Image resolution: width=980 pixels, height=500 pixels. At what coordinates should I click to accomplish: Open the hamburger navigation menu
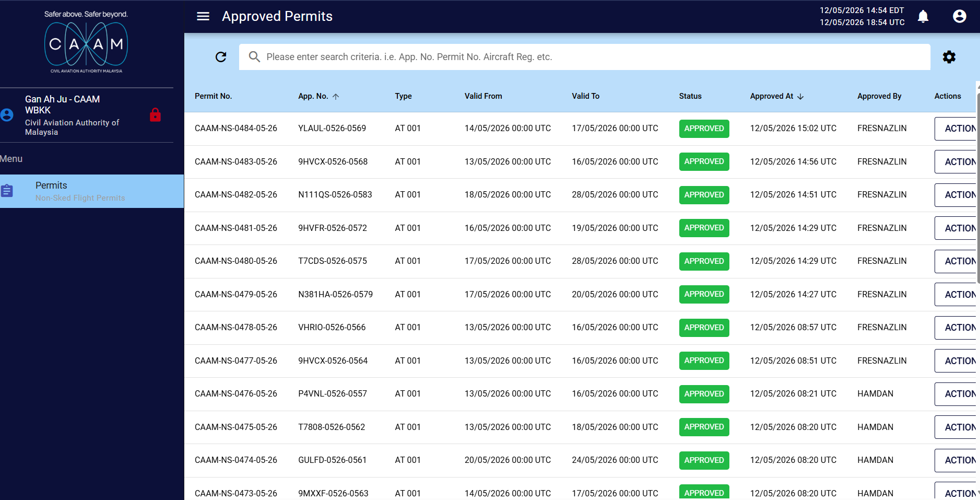(x=203, y=16)
